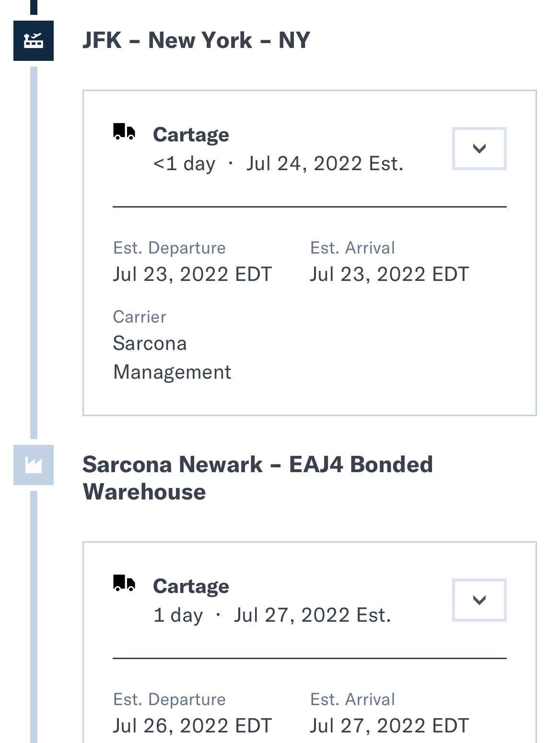Select the Jul 26, 2022 EDT departure date
This screenshot has width=560, height=743.
pyautogui.click(x=192, y=726)
